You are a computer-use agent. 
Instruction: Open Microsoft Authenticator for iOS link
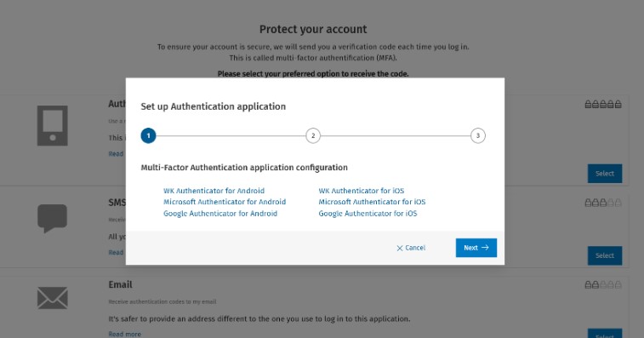click(372, 202)
